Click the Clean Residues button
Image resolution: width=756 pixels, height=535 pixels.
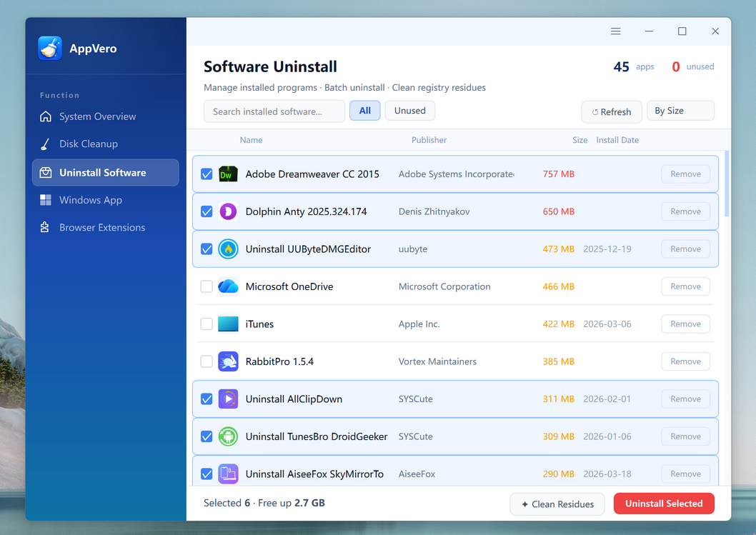557,504
